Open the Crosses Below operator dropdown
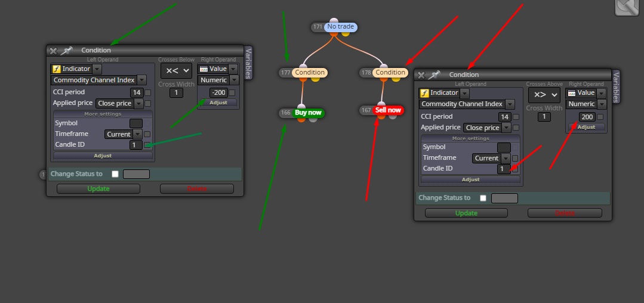Screen dimensions: 644x303 tap(176, 70)
